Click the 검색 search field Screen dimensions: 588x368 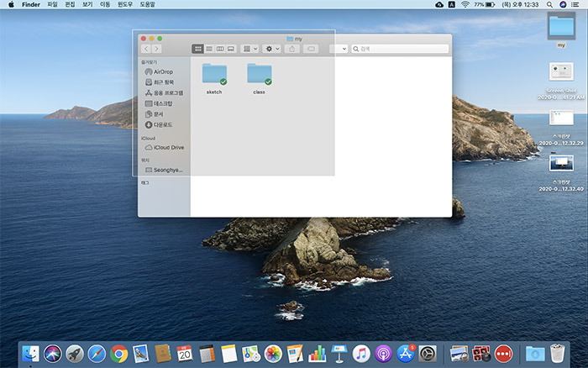[x=400, y=49]
